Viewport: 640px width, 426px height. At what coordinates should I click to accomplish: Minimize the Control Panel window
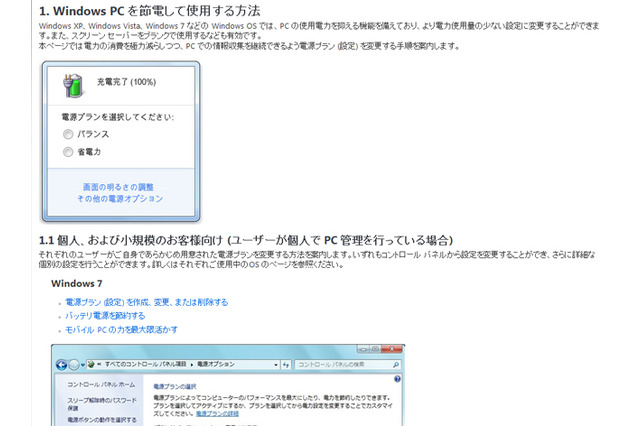click(x=363, y=349)
